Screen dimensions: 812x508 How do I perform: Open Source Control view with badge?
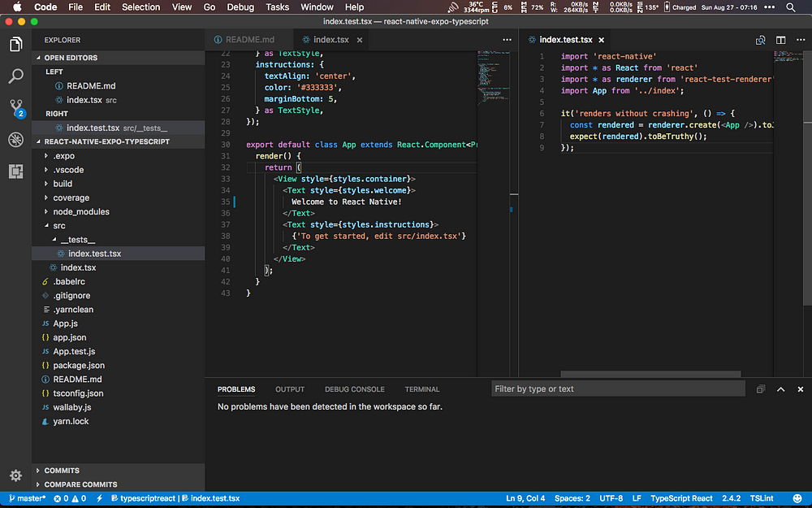pos(15,107)
